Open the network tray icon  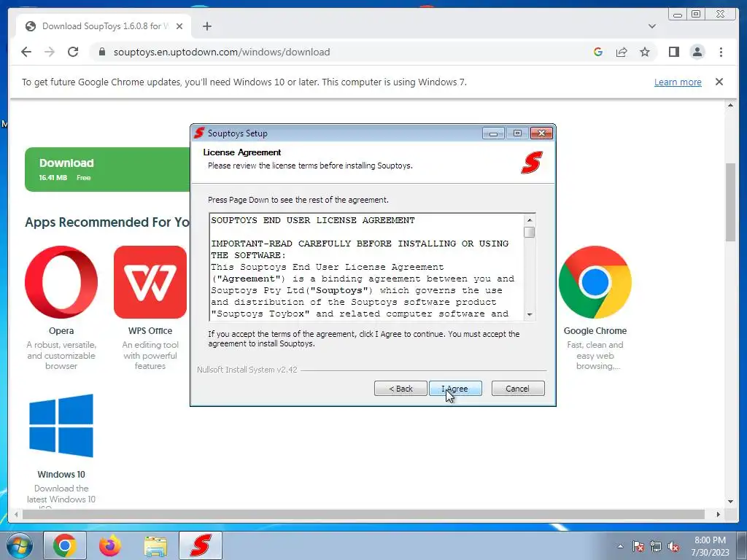click(656, 546)
